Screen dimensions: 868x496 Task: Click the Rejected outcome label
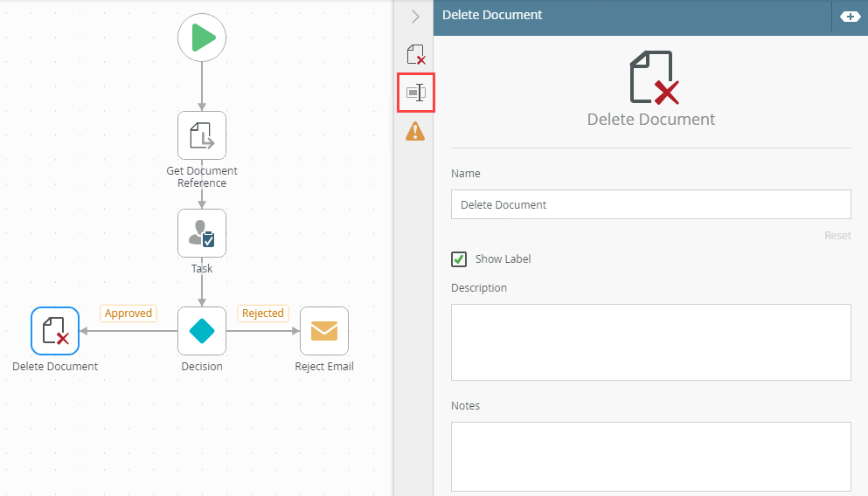tap(263, 313)
